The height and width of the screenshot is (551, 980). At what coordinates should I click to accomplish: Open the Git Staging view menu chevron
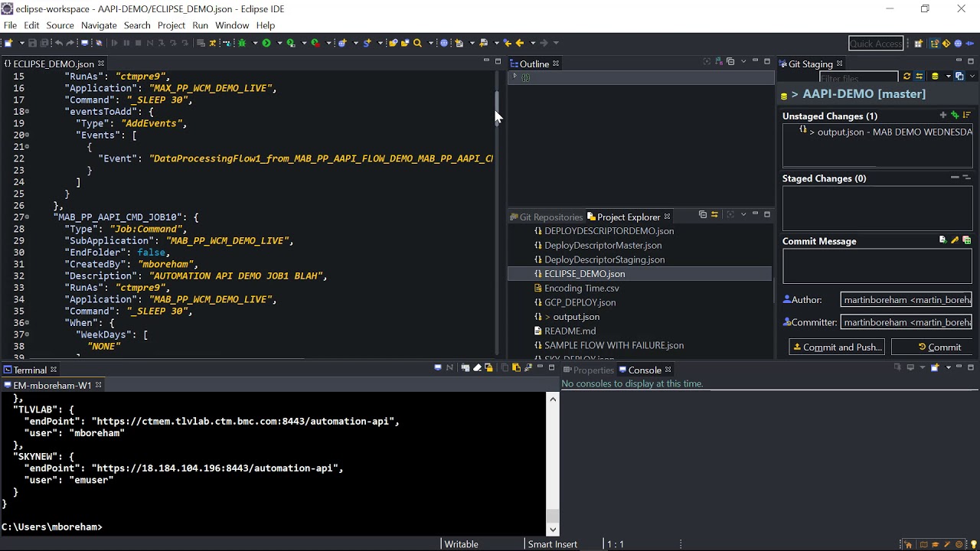[972, 77]
